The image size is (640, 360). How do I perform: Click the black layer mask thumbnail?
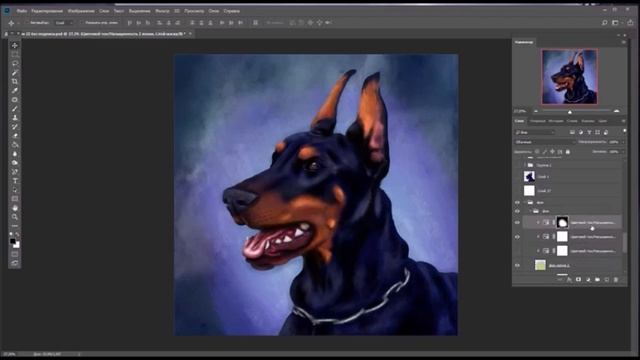pos(562,222)
